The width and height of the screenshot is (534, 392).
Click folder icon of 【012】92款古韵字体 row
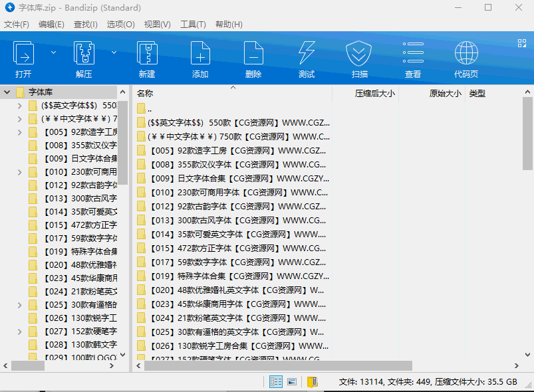[141, 206]
